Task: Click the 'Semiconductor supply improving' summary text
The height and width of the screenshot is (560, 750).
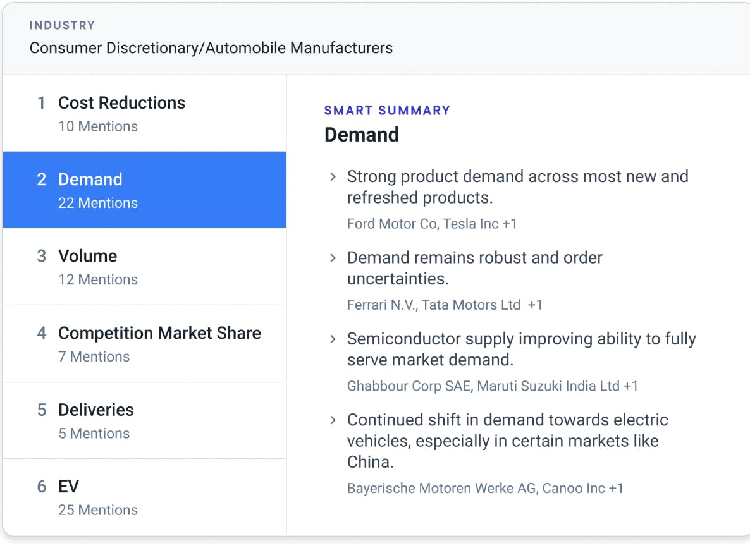Action: pos(521,349)
